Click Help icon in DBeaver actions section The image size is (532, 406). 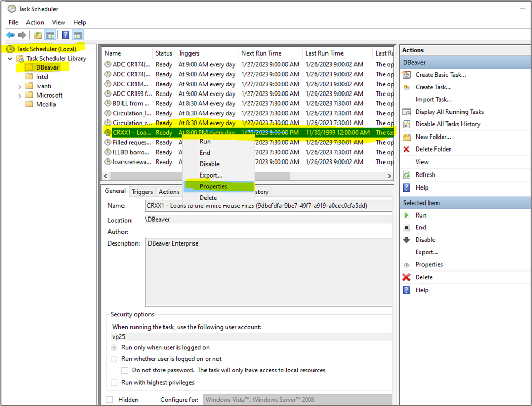click(406, 187)
